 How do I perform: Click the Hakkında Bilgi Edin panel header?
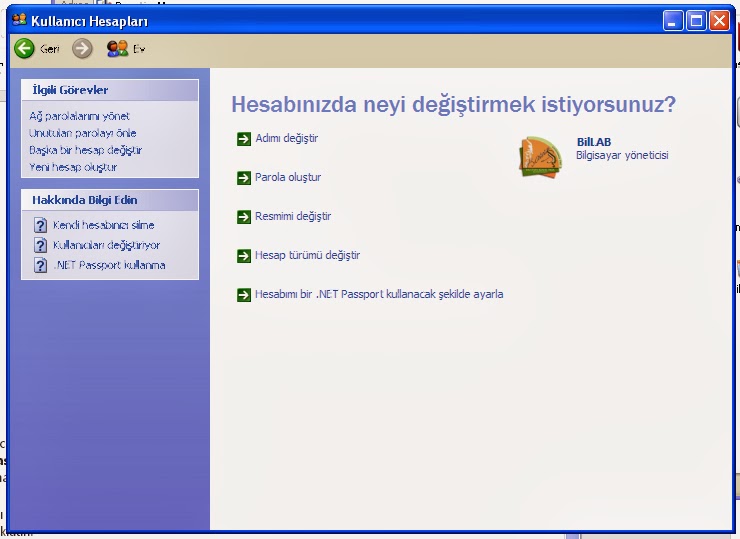110,200
